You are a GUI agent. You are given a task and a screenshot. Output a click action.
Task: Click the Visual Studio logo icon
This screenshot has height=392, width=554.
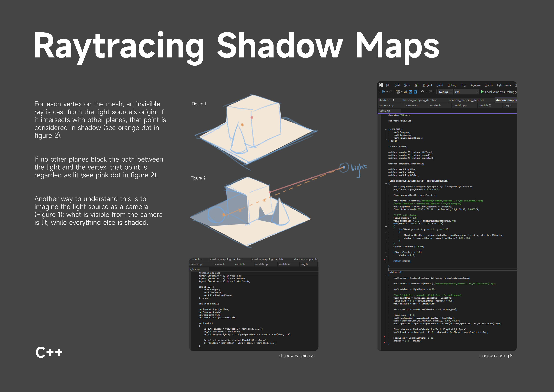[381, 85]
